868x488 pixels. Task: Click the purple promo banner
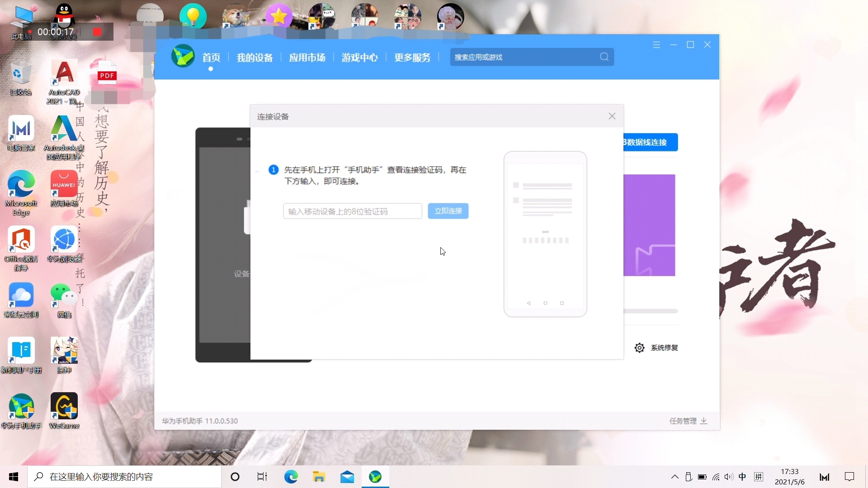[x=649, y=225]
